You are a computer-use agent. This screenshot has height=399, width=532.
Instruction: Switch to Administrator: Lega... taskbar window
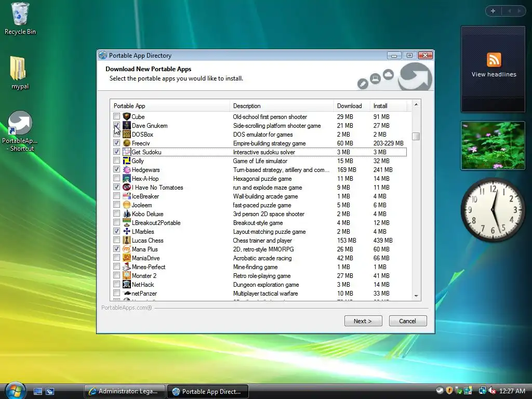[125, 391]
